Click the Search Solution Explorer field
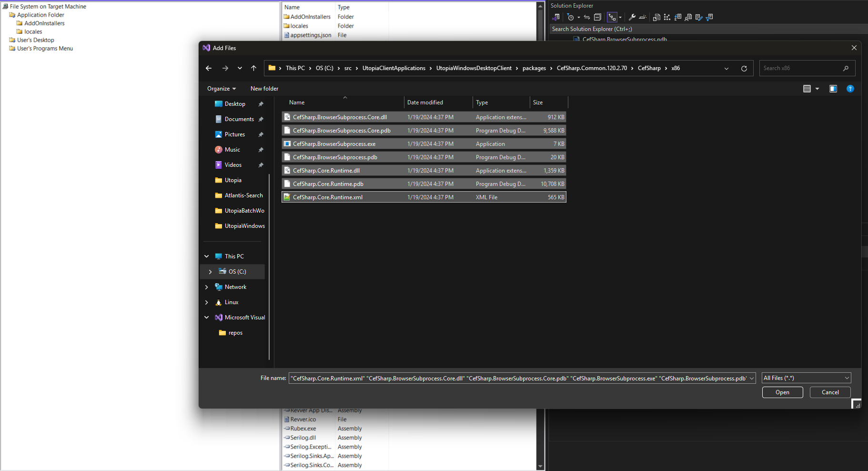 [x=708, y=29]
